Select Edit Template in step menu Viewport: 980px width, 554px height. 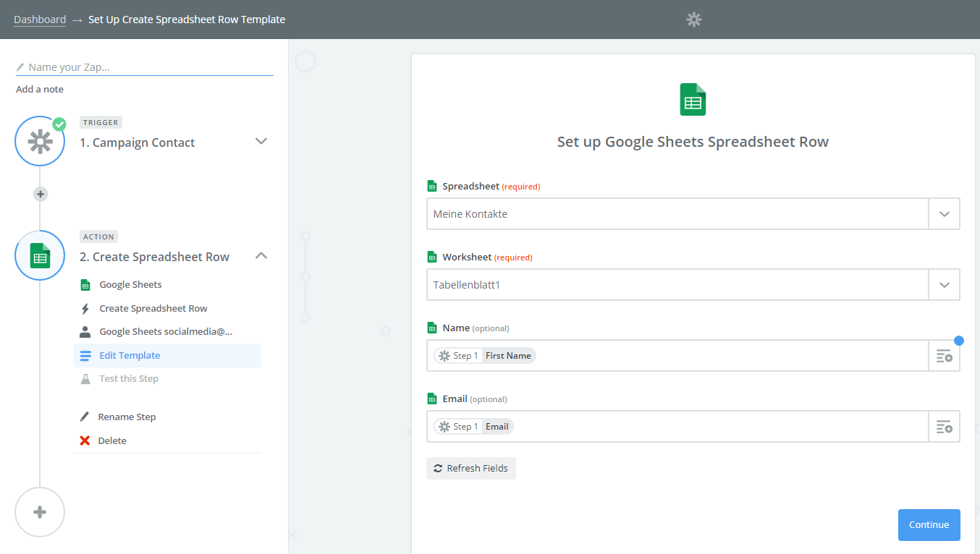point(130,355)
